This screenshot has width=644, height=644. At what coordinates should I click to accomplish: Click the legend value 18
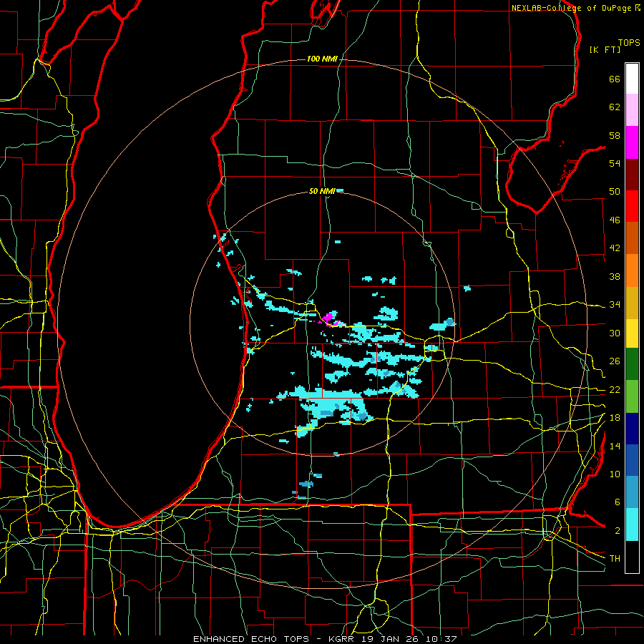pos(615,418)
